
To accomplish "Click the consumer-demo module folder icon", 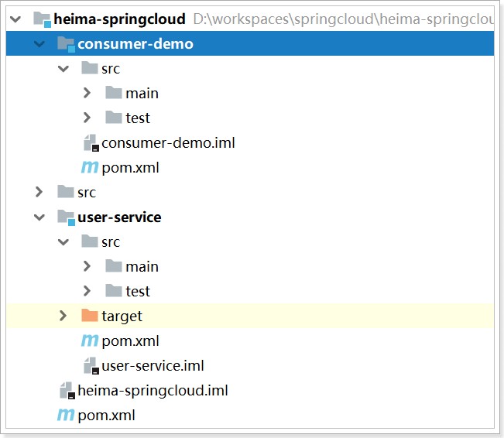I will click(x=65, y=44).
